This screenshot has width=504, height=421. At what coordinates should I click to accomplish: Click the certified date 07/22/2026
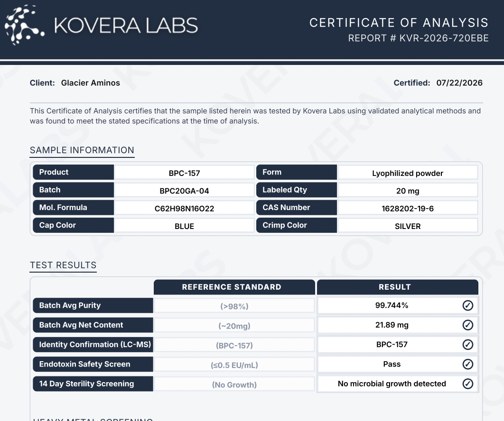click(x=459, y=83)
